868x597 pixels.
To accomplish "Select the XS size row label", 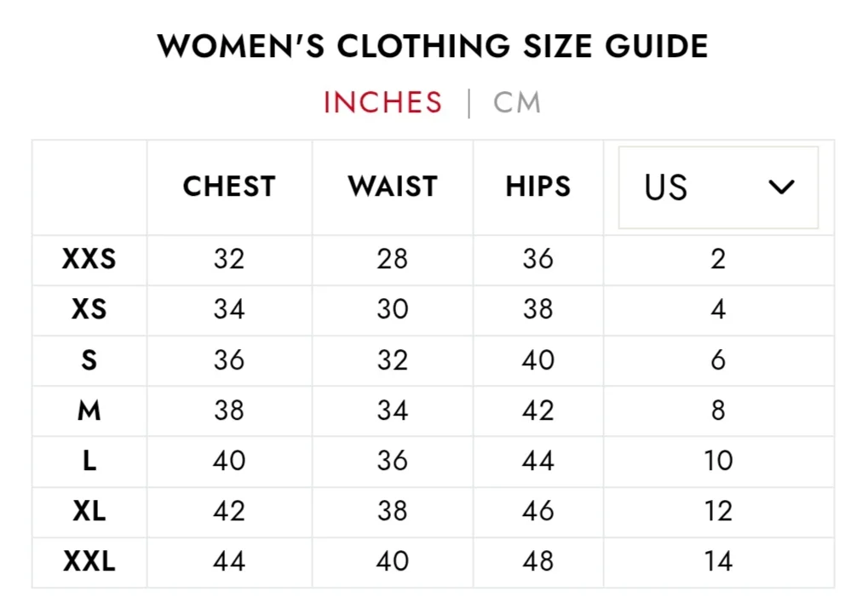I will tap(89, 309).
